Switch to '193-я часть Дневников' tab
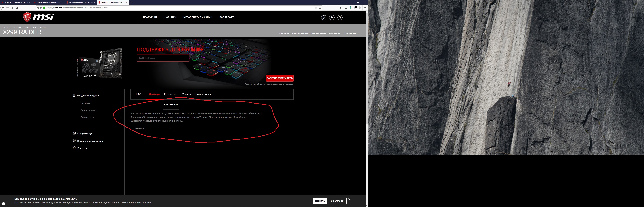The image size is (644, 207). (x=16, y=2)
